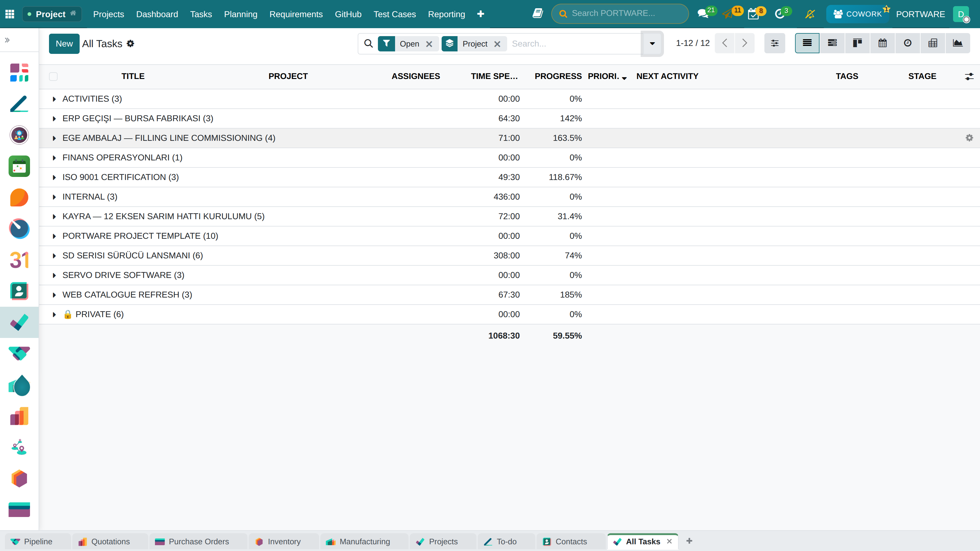Open the contacts app in sidebar
This screenshot has width=980, height=551.
(x=19, y=291)
